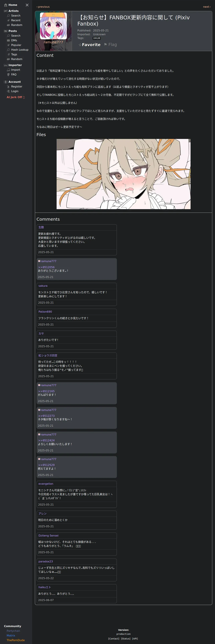Add this post to Favorites
The height and width of the screenshot is (644, 215).
[89, 45]
